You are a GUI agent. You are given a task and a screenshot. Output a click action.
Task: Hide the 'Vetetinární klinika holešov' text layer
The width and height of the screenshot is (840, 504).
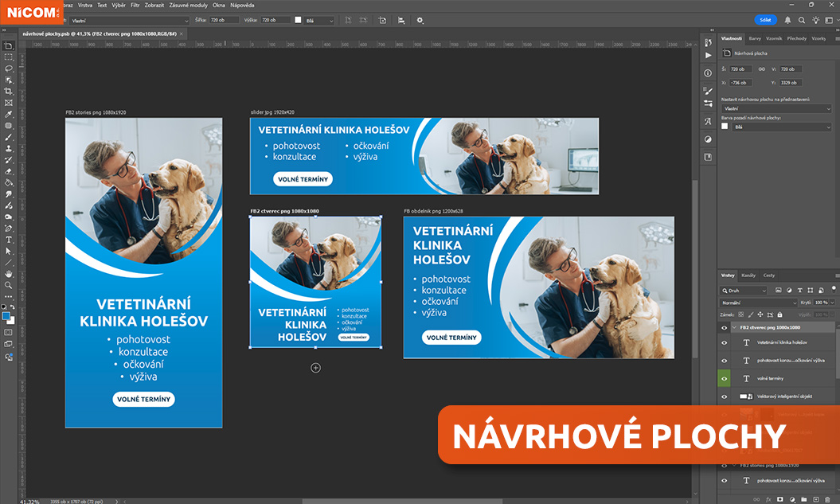point(724,342)
